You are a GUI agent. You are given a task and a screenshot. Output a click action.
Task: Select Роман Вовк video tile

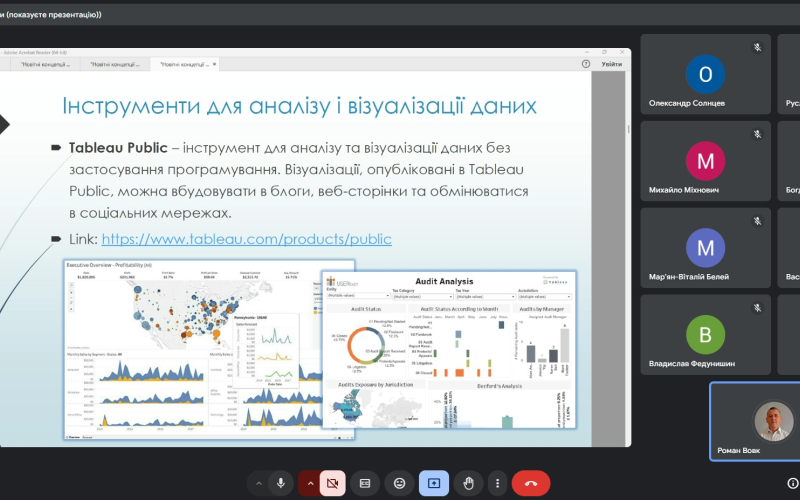[755, 421]
